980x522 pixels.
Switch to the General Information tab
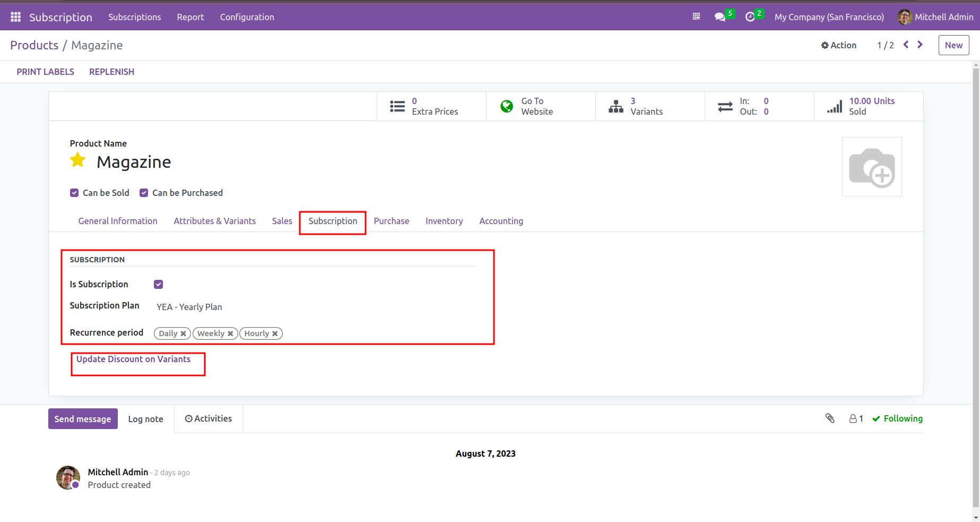pos(118,221)
